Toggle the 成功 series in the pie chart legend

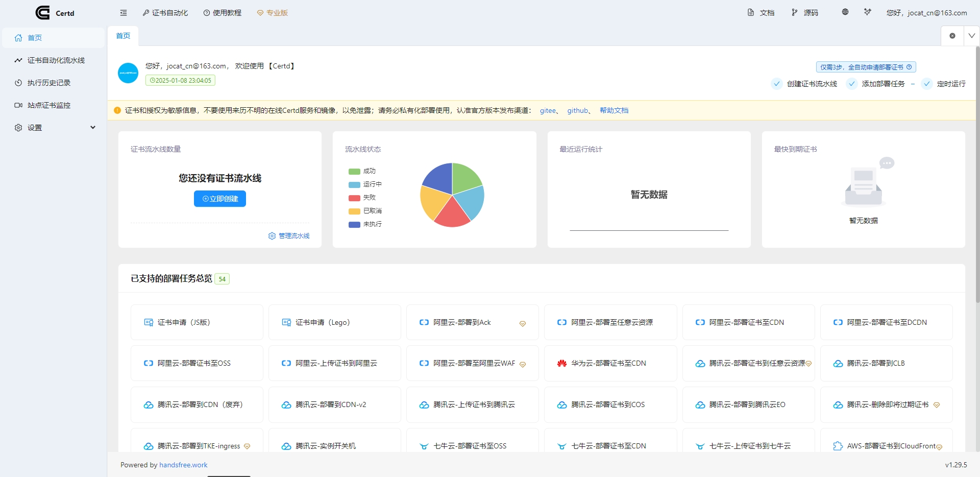coord(362,171)
